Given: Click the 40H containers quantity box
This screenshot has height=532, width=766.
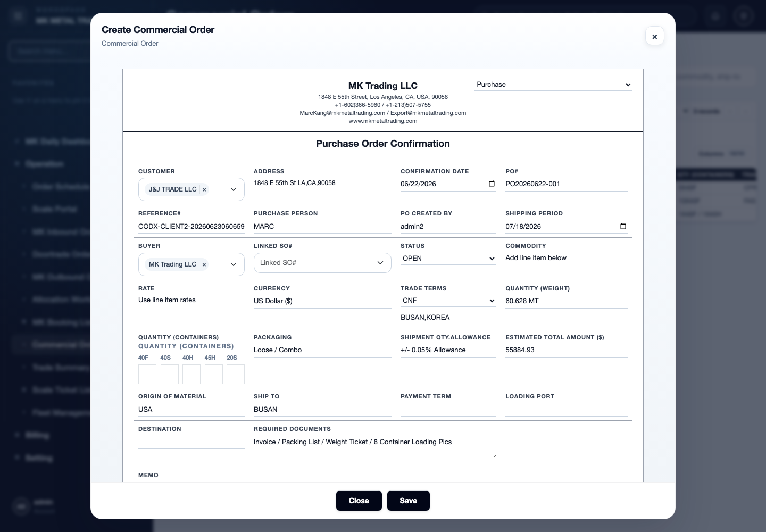Looking at the screenshot, I should tap(191, 375).
